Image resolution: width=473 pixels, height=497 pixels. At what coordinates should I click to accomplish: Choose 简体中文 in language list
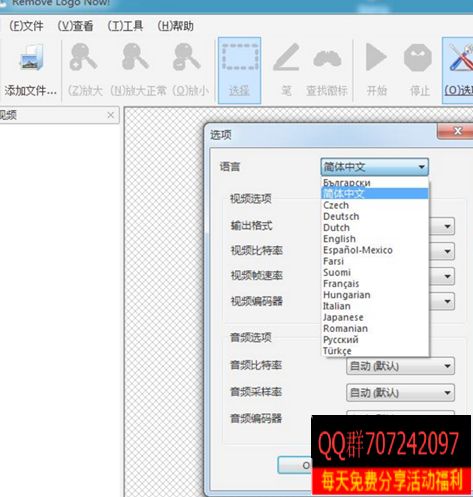(x=375, y=194)
